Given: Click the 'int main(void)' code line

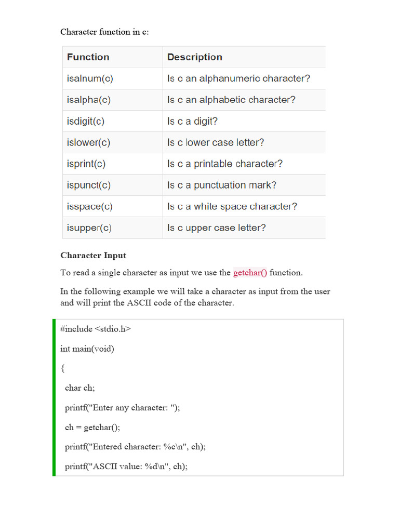Looking at the screenshot, I should [x=87, y=349].
